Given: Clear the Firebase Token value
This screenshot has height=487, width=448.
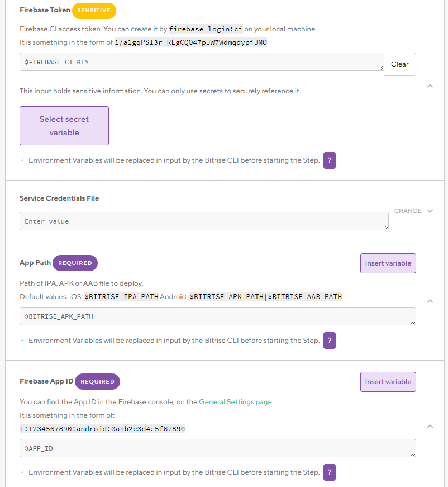Looking at the screenshot, I should 399,64.
